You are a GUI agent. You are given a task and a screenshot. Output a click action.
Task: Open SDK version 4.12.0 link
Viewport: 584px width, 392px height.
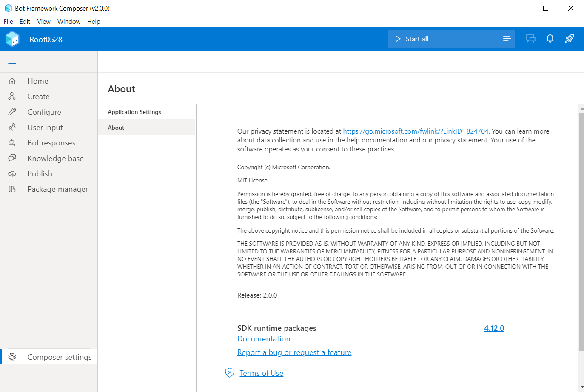(x=494, y=328)
